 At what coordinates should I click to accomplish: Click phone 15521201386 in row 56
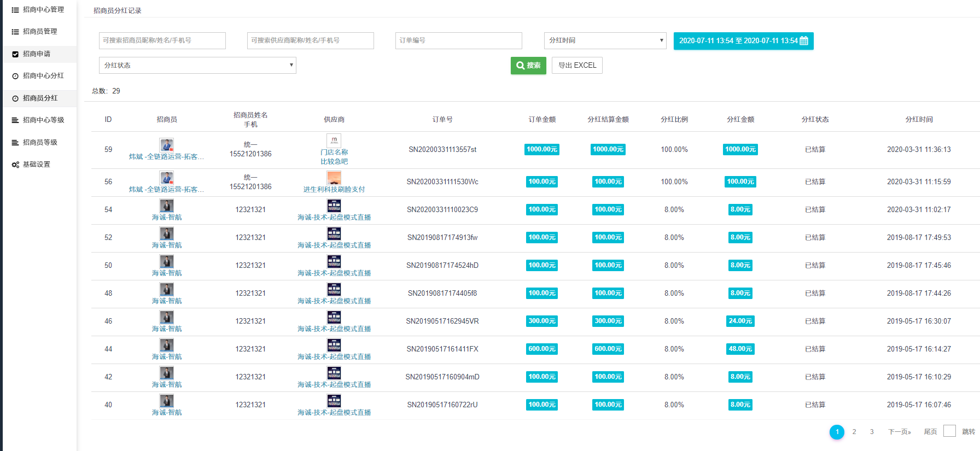point(250,186)
